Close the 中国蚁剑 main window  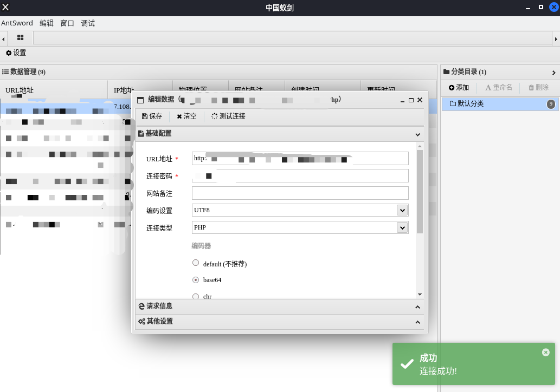click(x=554, y=7)
